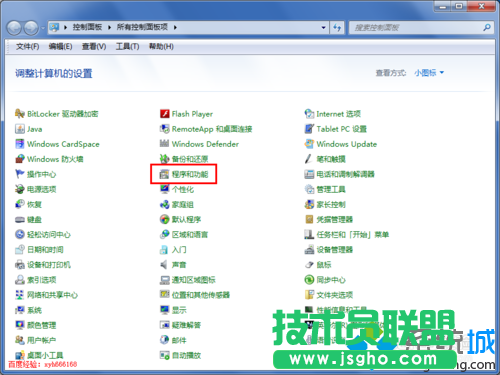This screenshot has height=375, width=500.
Task: Open 电源选项 power icon
Action: (20, 189)
